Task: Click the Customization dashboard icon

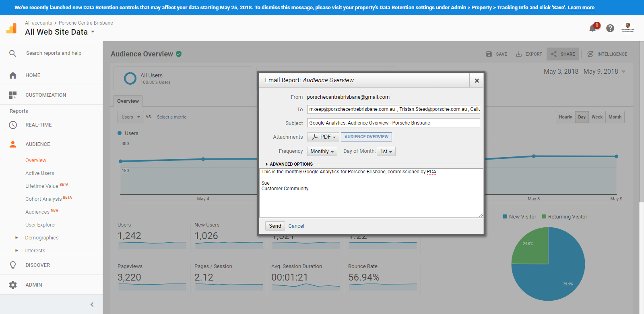Action: (x=13, y=95)
